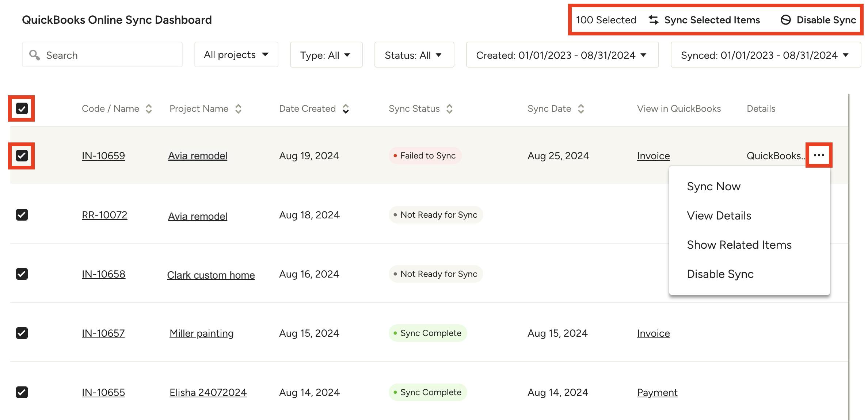
Task: Open the Elisha 24072024 project link
Action: tap(208, 392)
